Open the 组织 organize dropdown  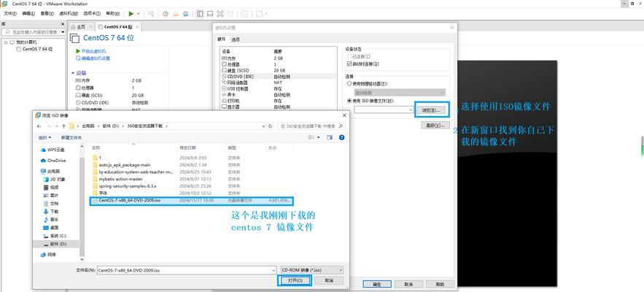[44, 137]
